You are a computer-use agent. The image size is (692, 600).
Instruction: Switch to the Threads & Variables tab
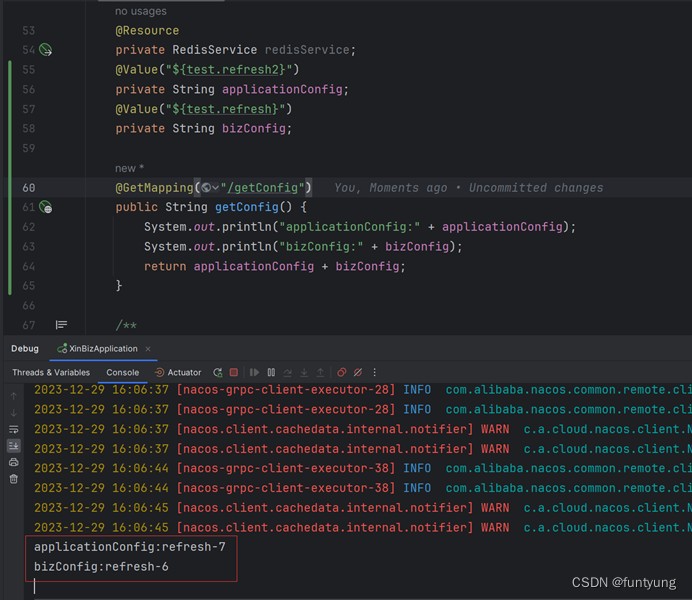[x=51, y=372]
